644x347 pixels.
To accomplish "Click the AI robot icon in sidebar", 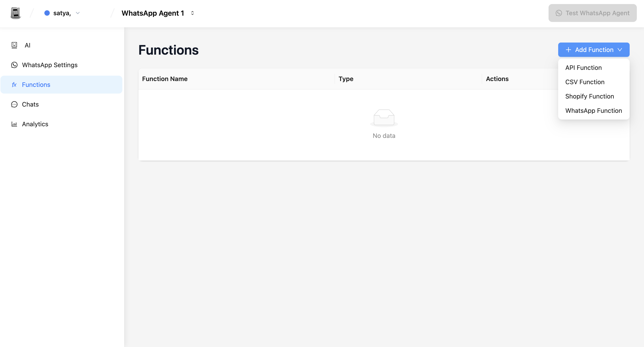I will tap(14, 45).
